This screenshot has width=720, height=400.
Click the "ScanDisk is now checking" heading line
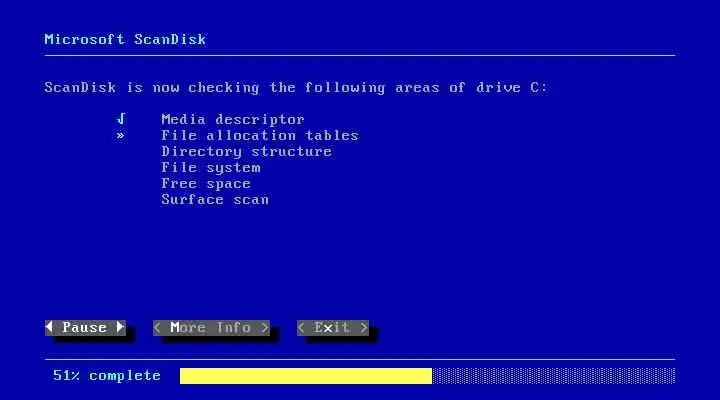click(296, 88)
